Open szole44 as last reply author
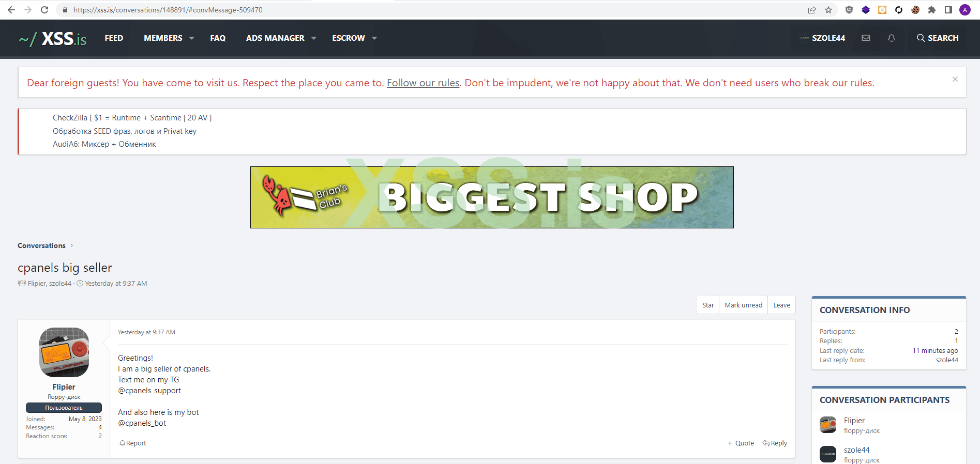This screenshot has width=980, height=464. 947,360
